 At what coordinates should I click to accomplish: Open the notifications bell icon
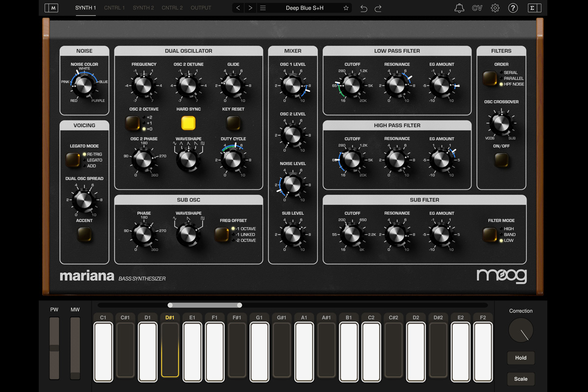pos(459,8)
